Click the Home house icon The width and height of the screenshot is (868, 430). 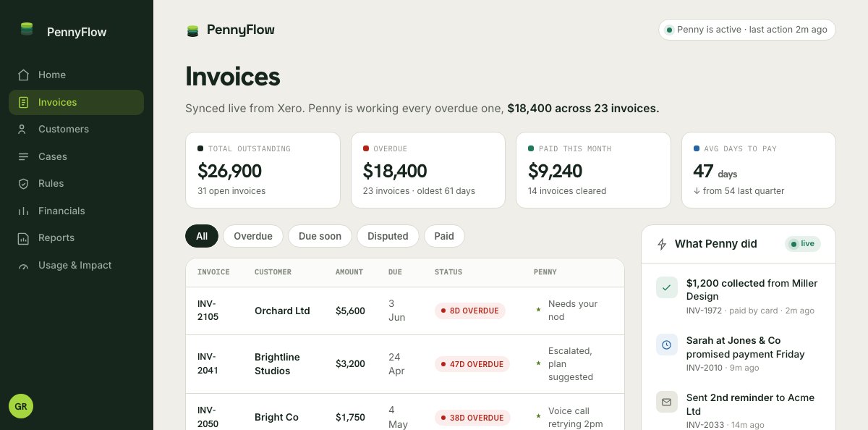(x=24, y=75)
